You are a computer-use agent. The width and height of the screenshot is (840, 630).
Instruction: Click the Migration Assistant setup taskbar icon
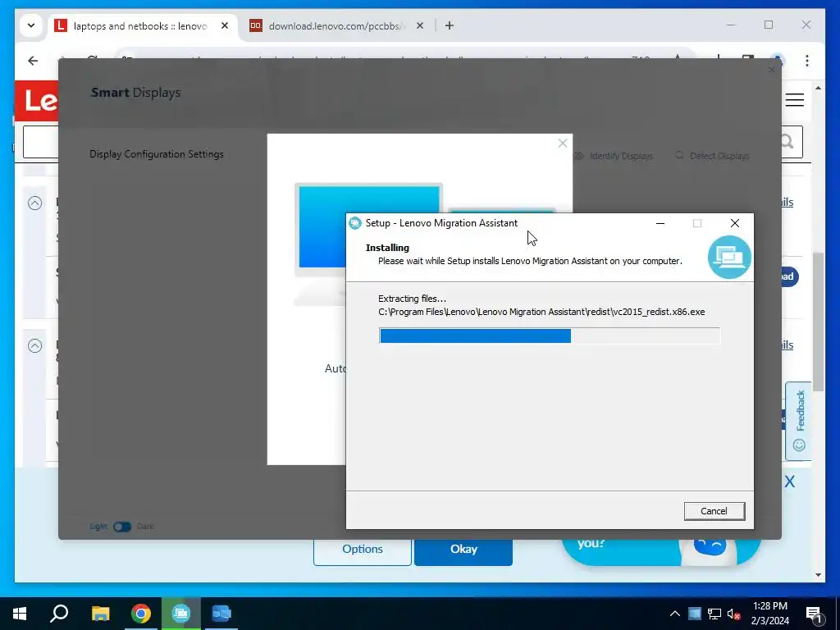[181, 614]
